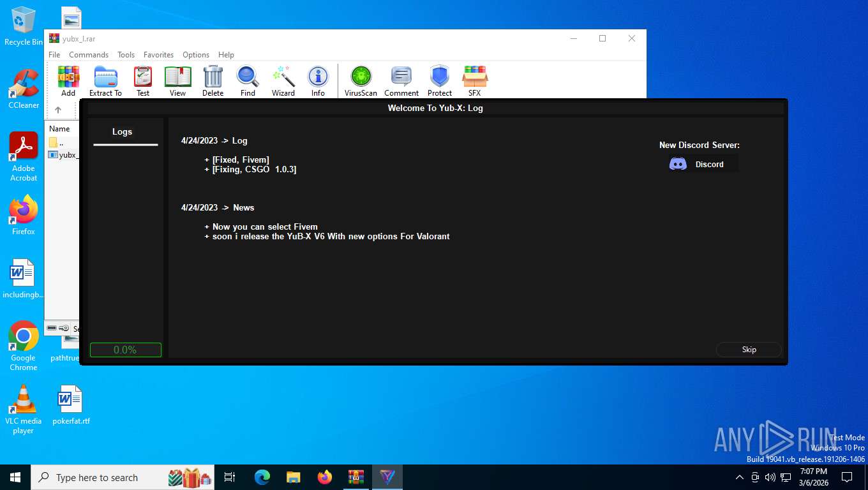Run the Test archive tool
The height and width of the screenshot is (490, 868).
point(143,81)
